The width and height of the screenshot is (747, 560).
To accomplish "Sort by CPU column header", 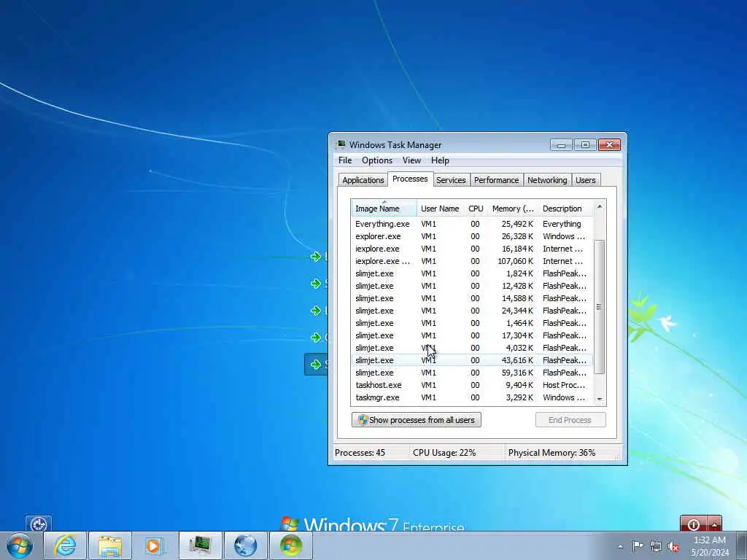I will click(x=476, y=209).
